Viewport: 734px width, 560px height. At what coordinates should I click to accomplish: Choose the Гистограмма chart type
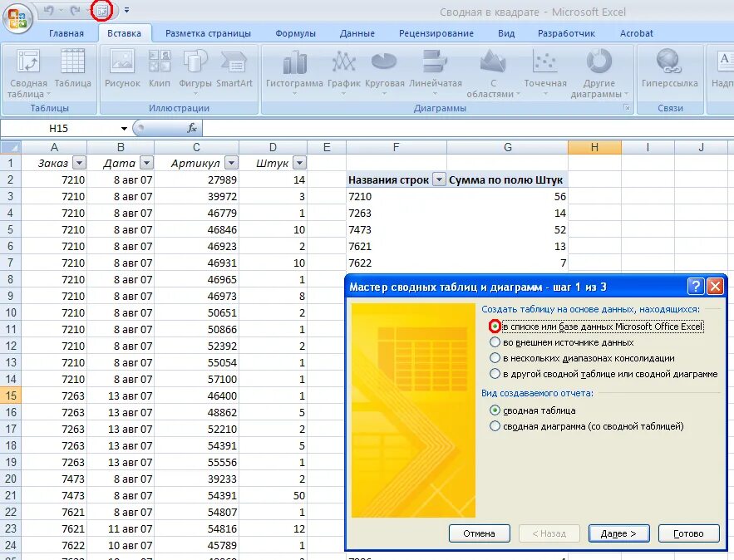tap(294, 71)
